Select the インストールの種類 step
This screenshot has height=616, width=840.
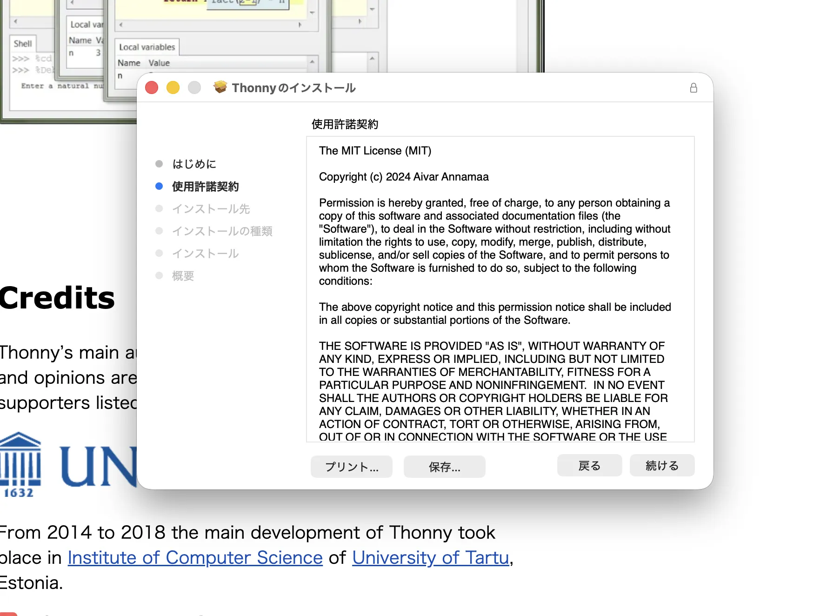click(x=222, y=231)
